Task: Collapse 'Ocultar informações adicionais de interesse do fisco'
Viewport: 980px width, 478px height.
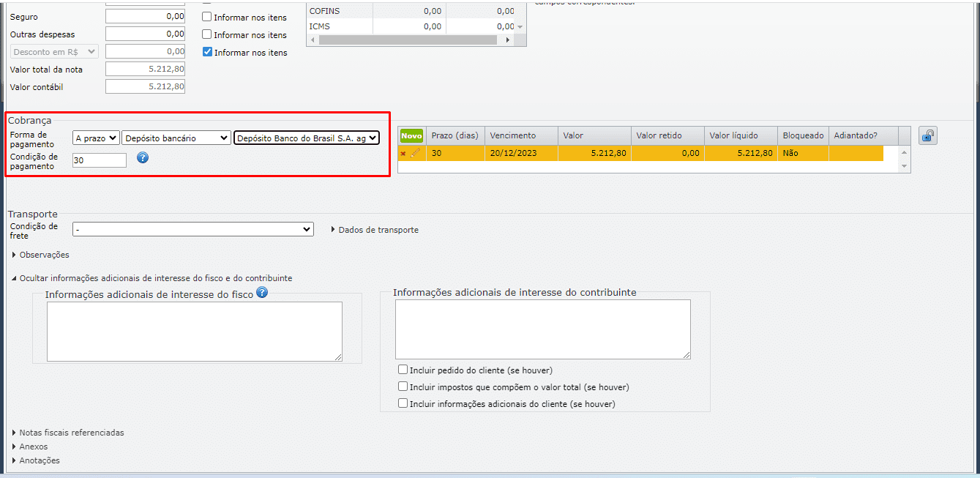Action: 152,278
